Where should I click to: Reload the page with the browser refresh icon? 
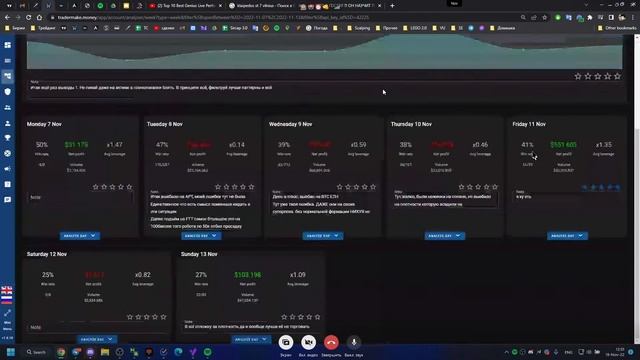pyautogui.click(x=29, y=18)
